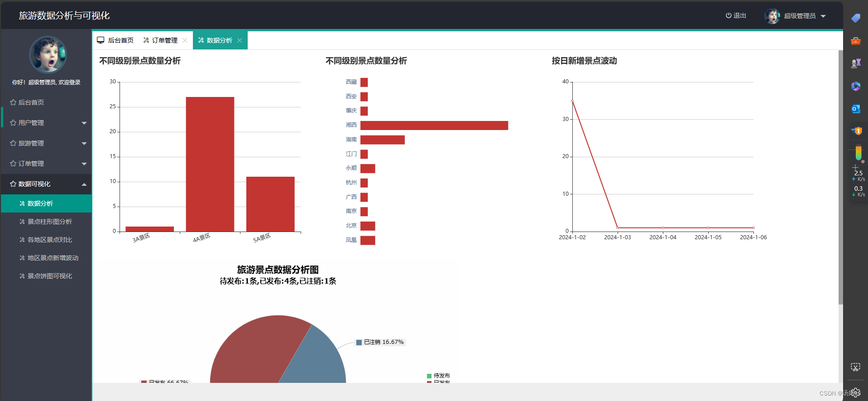Click the large sidebar profile avatar
This screenshot has height=401, width=868.
[48, 54]
